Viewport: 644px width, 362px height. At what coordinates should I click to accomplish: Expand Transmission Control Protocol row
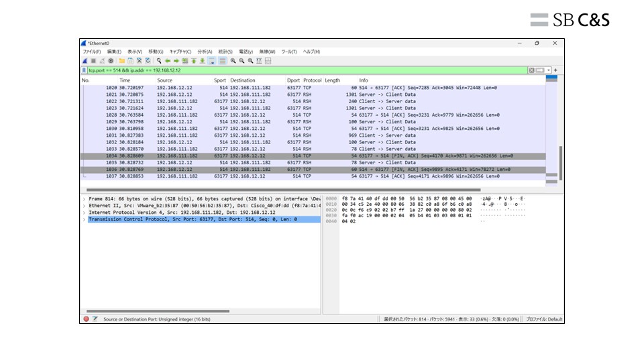85,219
